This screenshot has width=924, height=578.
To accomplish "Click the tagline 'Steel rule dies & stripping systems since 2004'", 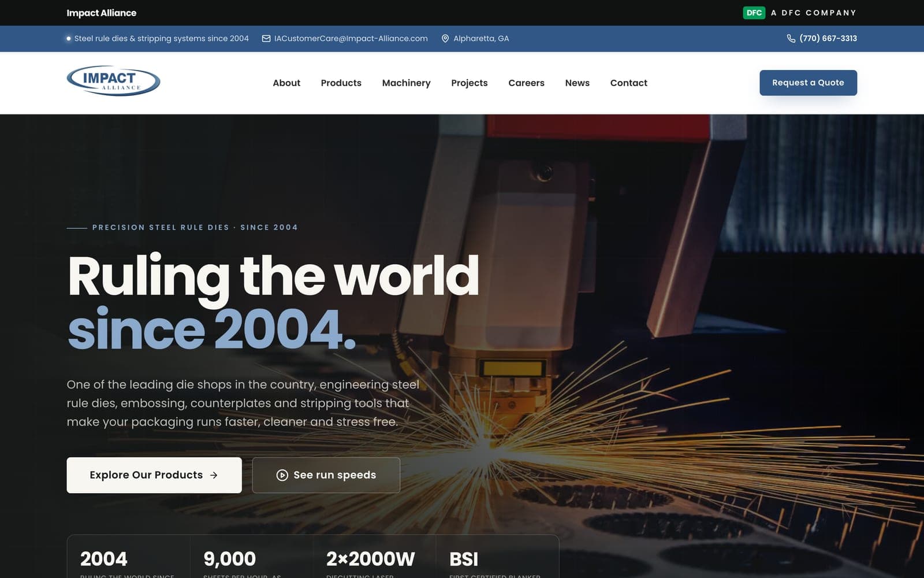I will point(161,39).
